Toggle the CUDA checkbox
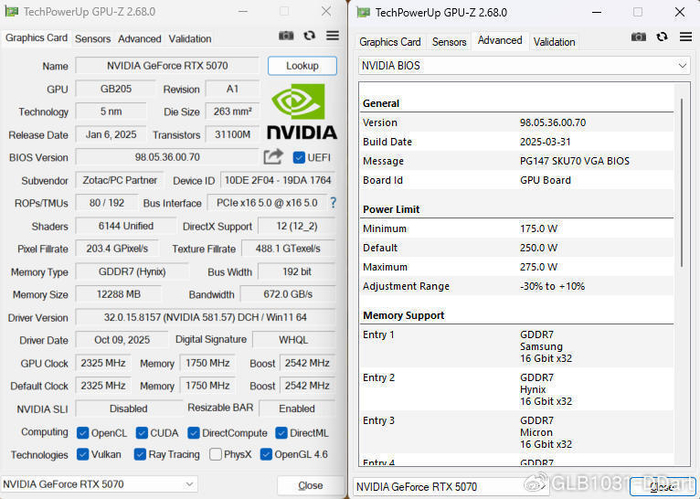Screen dimensions: 700x499 (142, 433)
